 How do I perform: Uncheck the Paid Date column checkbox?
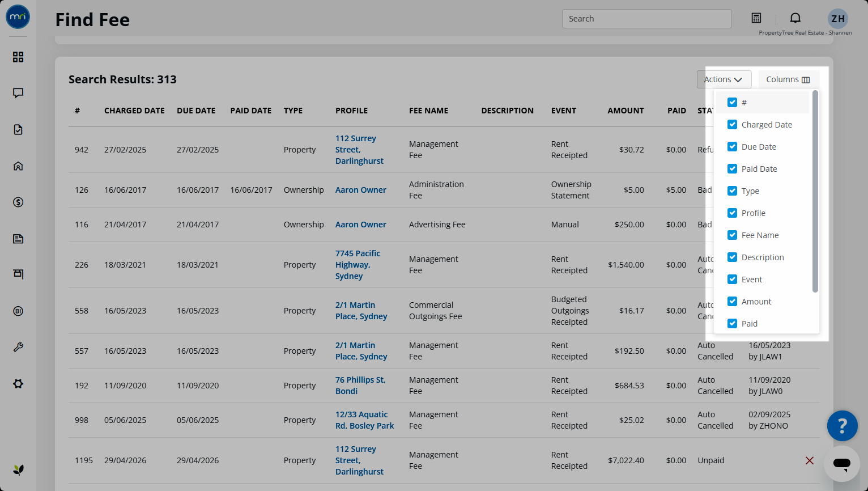[732, 169]
